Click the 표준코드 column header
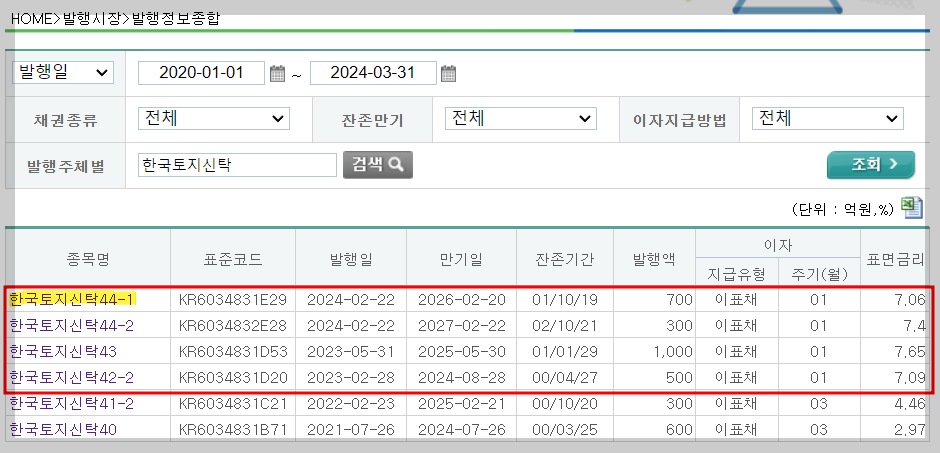The width and height of the screenshot is (940, 453). [233, 259]
